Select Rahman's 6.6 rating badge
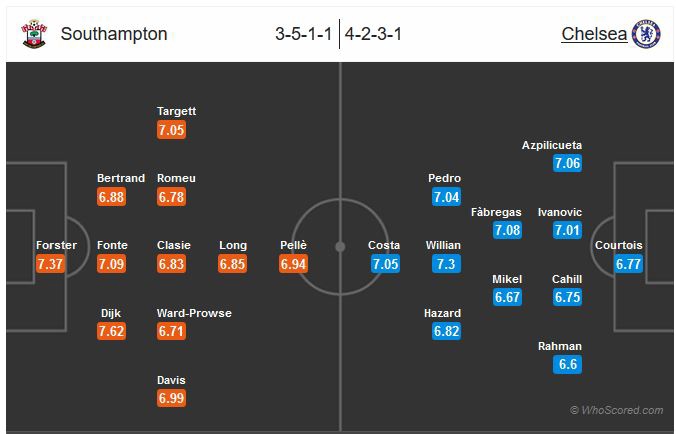This screenshot has height=434, width=676. pos(567,364)
